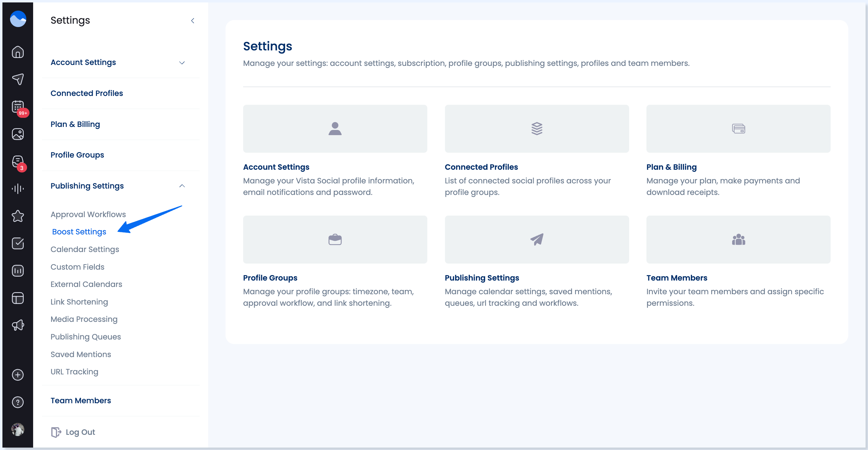The image size is (868, 450).
Task: Open the Reports bar chart icon
Action: [18, 271]
